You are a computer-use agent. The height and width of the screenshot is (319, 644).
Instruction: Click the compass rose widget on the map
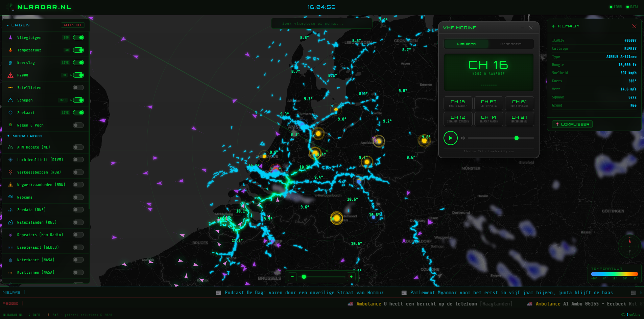click(629, 246)
